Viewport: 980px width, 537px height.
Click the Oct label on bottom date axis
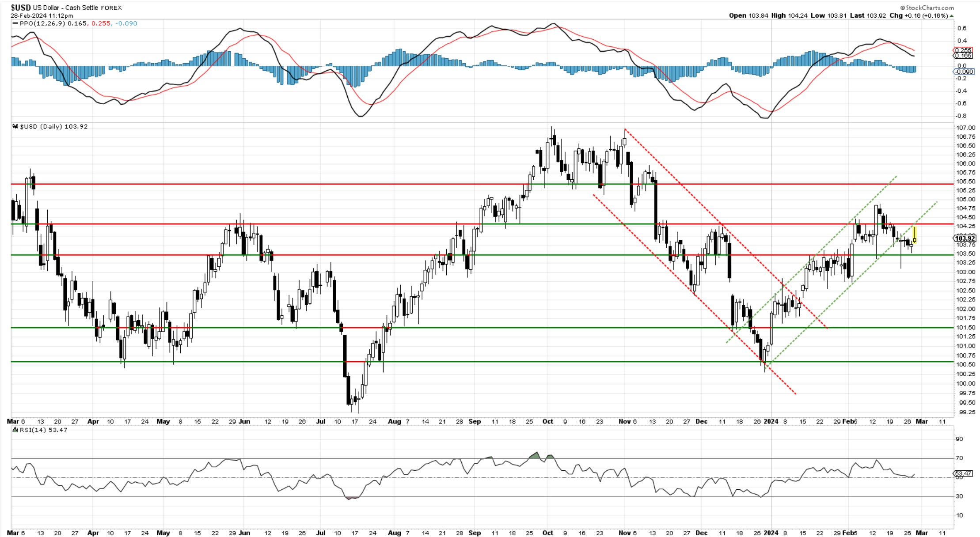tap(547, 533)
